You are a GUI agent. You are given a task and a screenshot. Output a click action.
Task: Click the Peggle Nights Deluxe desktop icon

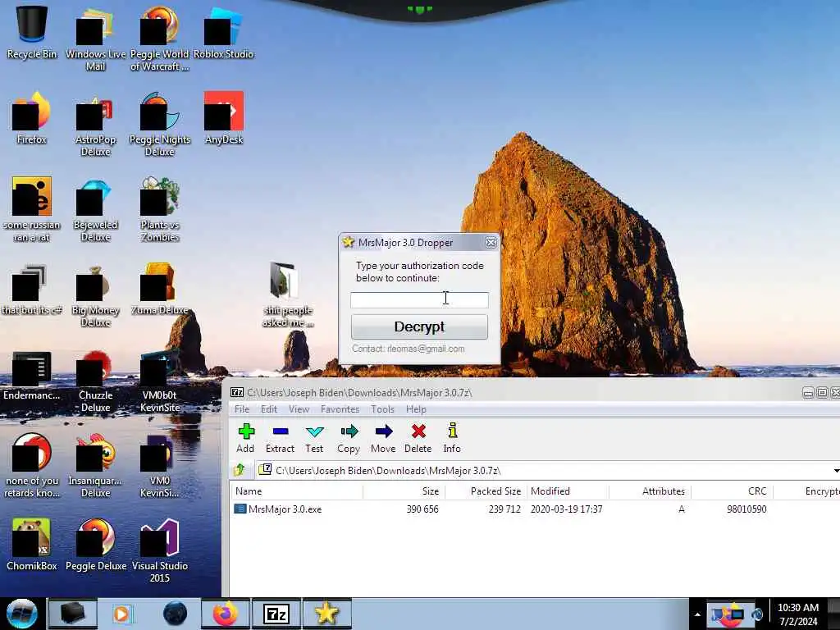(x=160, y=125)
